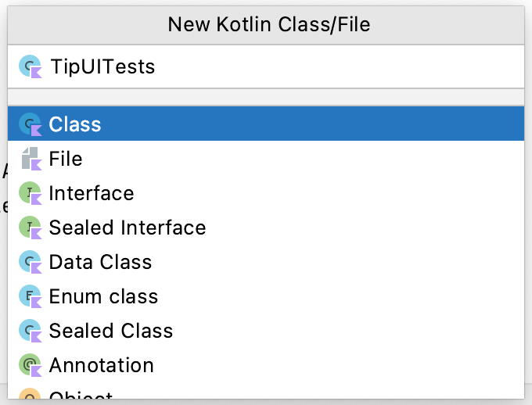
Task: Pick the Sealed Interface entry
Action: [x=127, y=228]
